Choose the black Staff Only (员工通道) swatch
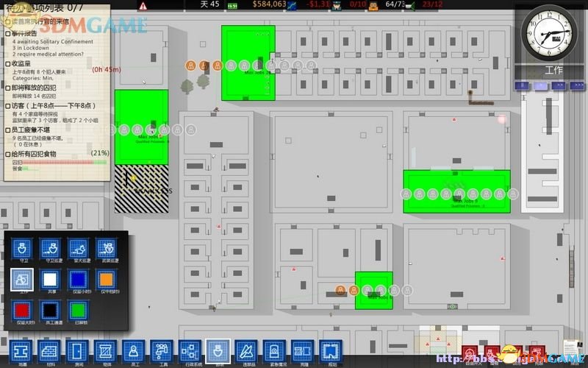 tap(50, 310)
